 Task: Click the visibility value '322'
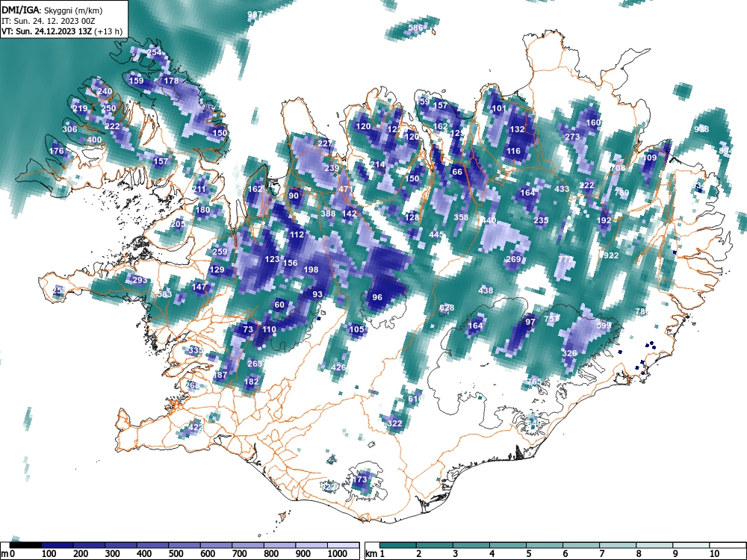(x=394, y=423)
